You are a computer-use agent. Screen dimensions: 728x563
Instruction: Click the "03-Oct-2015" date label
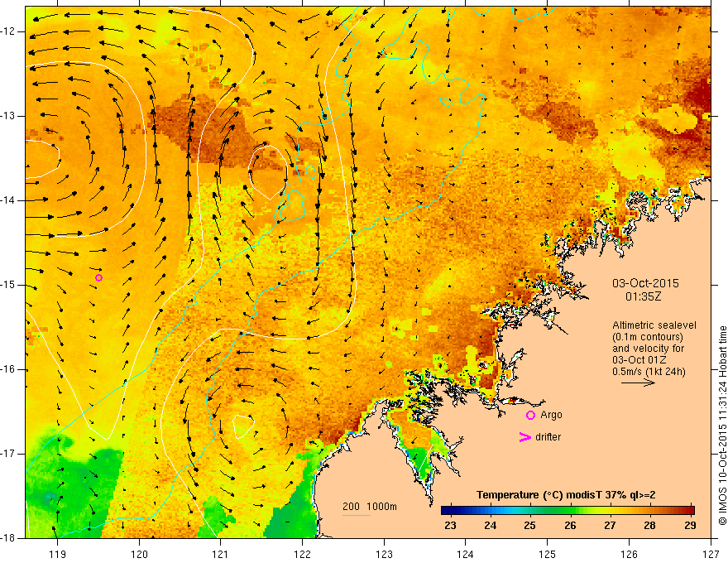[x=645, y=283]
